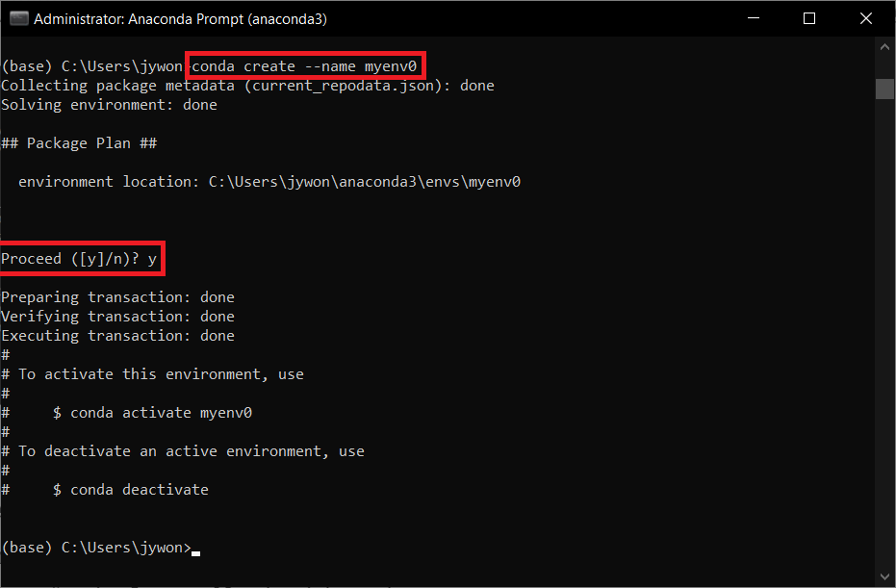Click the Proceed ([y]/n)? prompt line

pyautogui.click(x=79, y=258)
